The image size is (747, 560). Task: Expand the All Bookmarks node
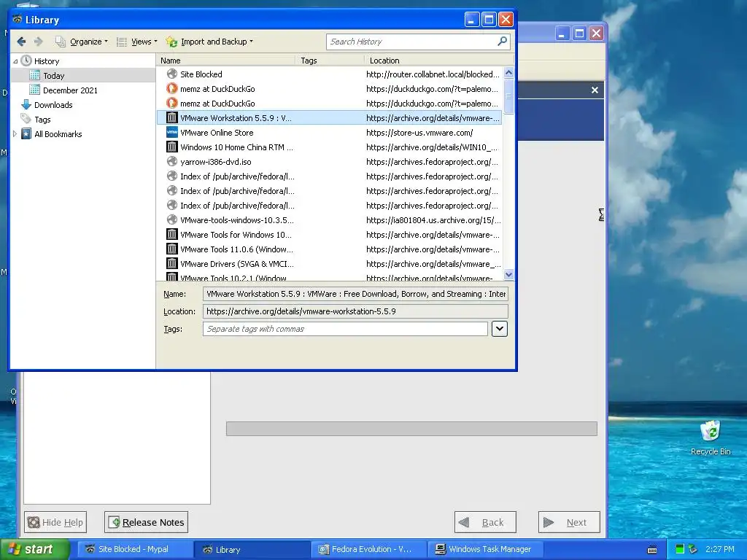pos(15,134)
